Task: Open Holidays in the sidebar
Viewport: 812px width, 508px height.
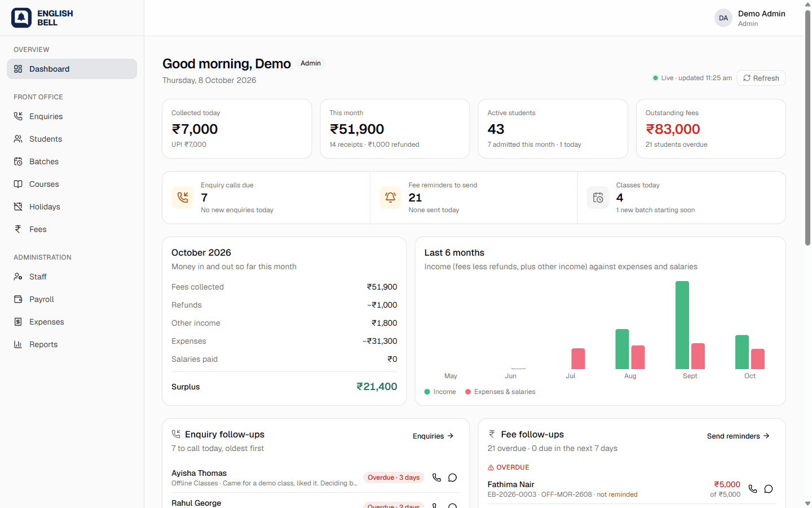Action: pos(72,207)
